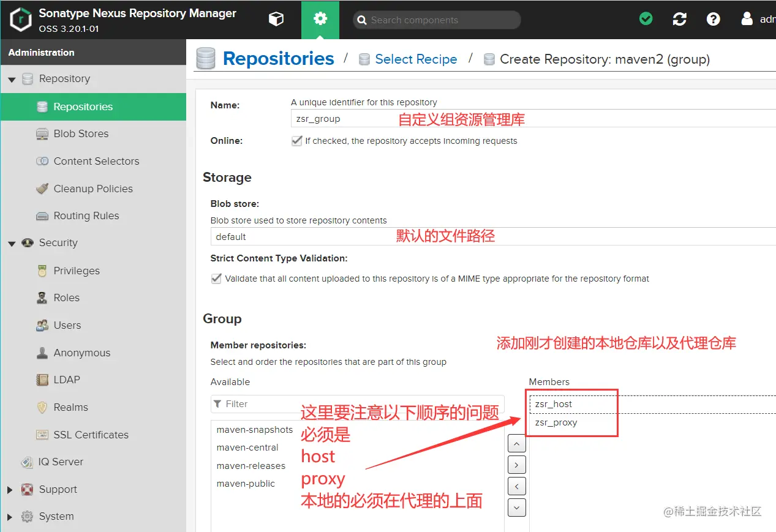776x532 pixels.
Task: Click the LDAP book icon
Action: tap(42, 380)
